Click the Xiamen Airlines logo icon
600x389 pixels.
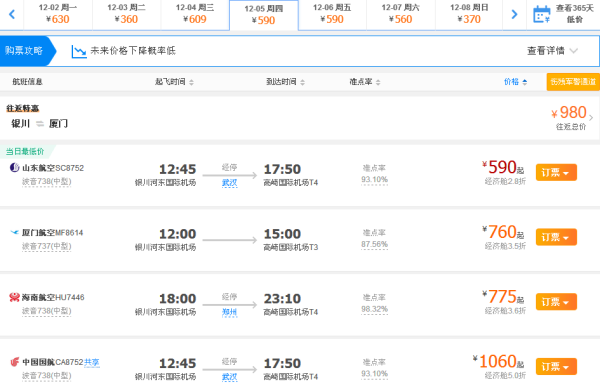pyautogui.click(x=15, y=232)
